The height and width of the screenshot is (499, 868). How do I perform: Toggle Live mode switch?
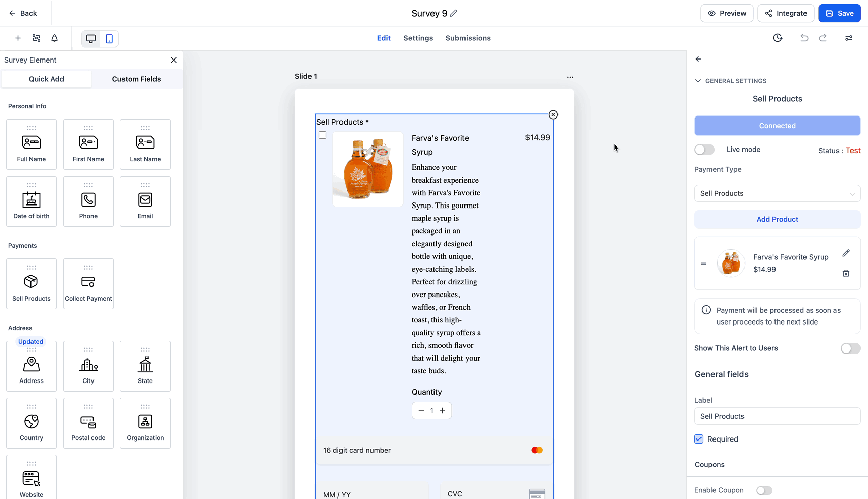coord(704,150)
